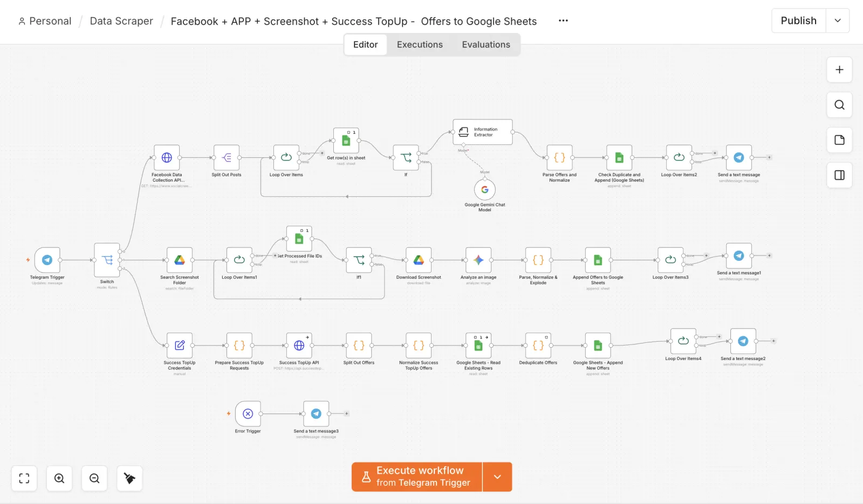The height and width of the screenshot is (504, 863).
Task: Open Success TopUp Credentials node
Action: (180, 346)
